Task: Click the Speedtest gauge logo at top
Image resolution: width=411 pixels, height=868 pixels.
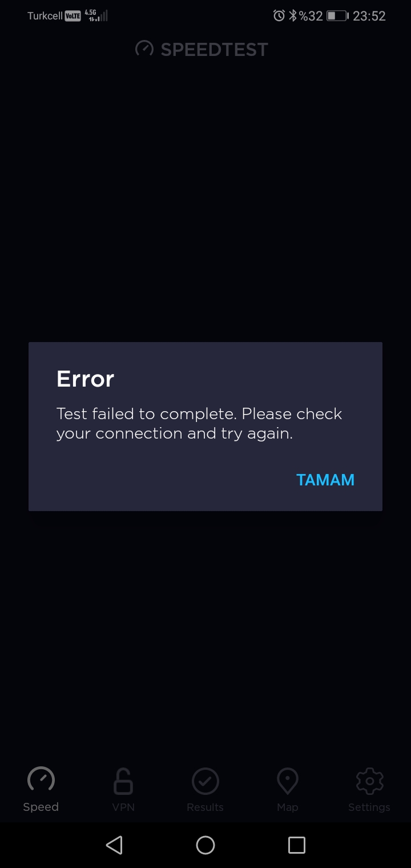Action: (x=144, y=49)
